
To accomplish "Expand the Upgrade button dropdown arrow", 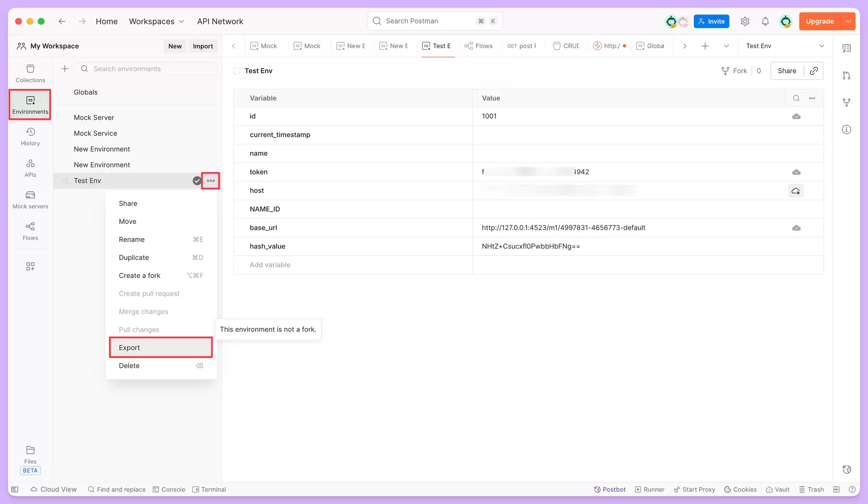I will [848, 21].
